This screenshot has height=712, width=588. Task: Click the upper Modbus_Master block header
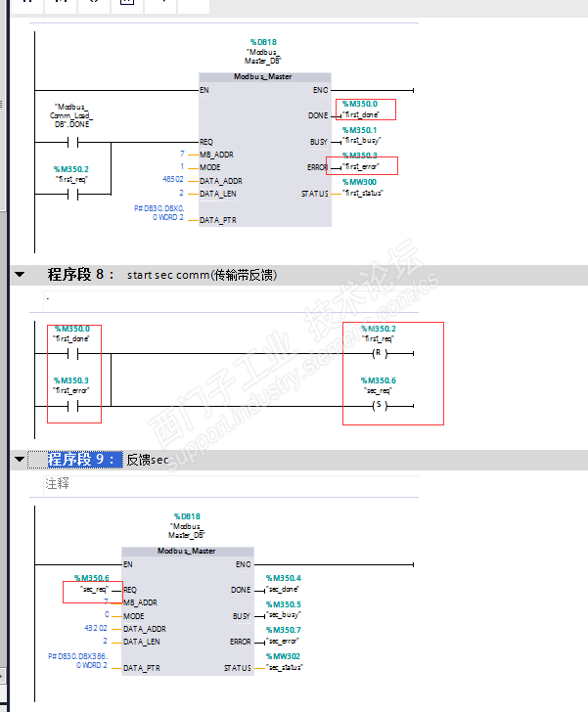265,76
